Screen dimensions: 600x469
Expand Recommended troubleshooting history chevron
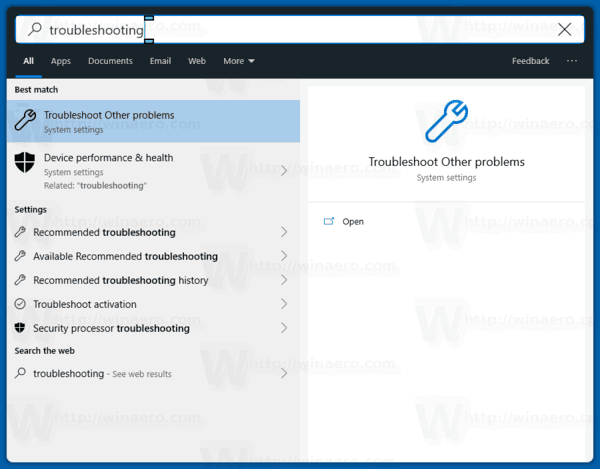pos(284,280)
